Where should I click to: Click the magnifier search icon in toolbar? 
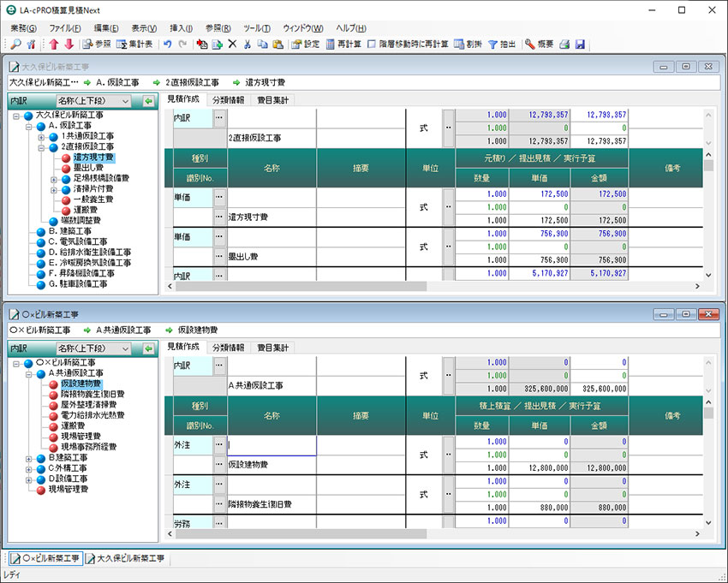[15, 44]
